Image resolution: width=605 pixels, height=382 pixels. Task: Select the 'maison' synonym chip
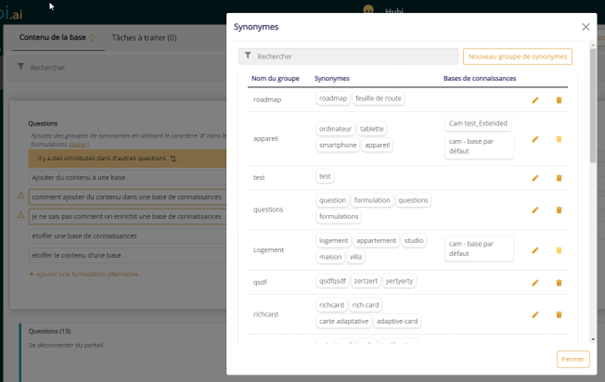pos(330,257)
